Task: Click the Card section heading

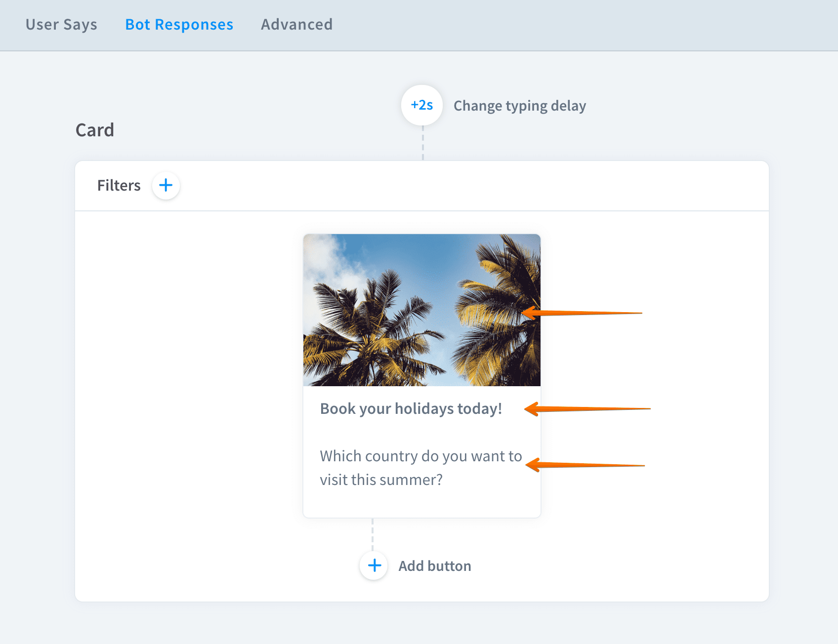Action: (x=95, y=130)
